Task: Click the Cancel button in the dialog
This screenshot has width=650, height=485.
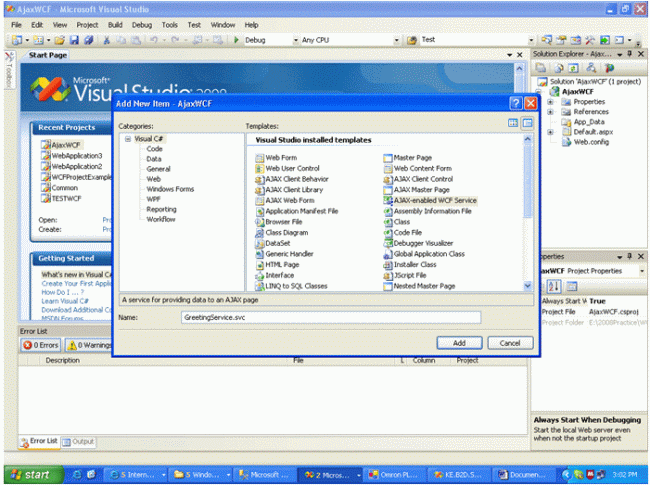Action: click(x=510, y=343)
